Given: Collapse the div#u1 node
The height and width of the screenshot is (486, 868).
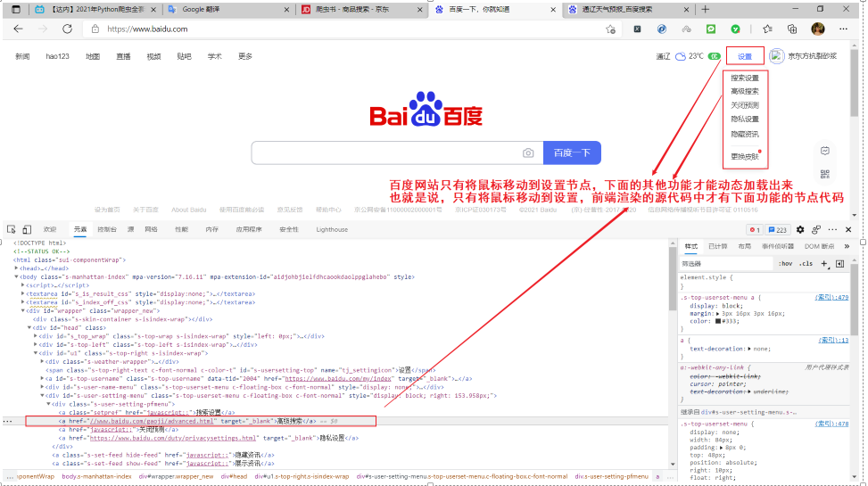Looking at the screenshot, I should tap(36, 353).
